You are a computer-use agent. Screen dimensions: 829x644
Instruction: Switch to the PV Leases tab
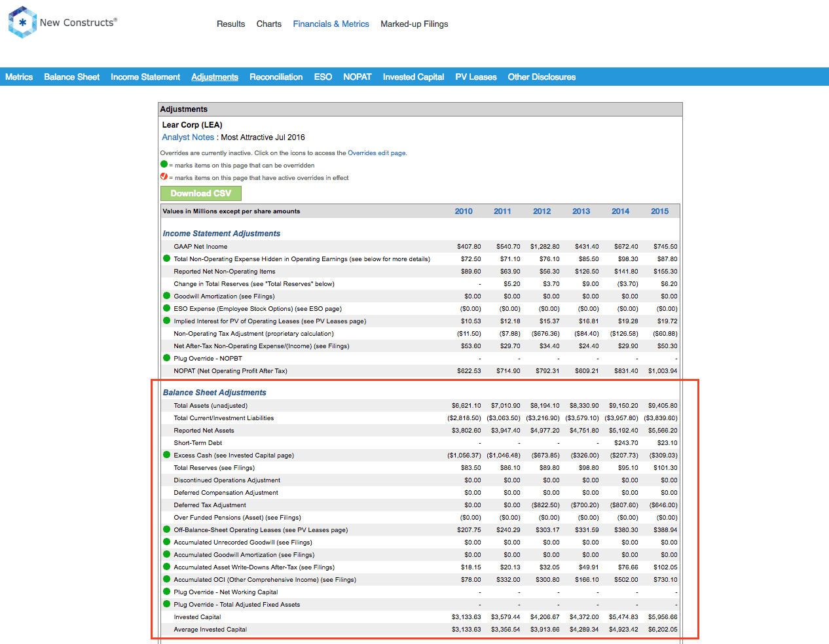point(476,77)
